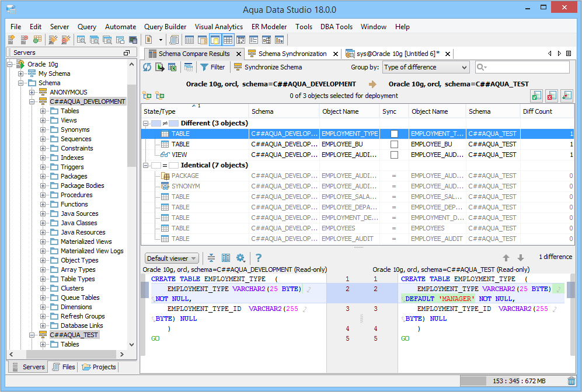Open the Default viewer dropdown
582x392 pixels.
172,258
